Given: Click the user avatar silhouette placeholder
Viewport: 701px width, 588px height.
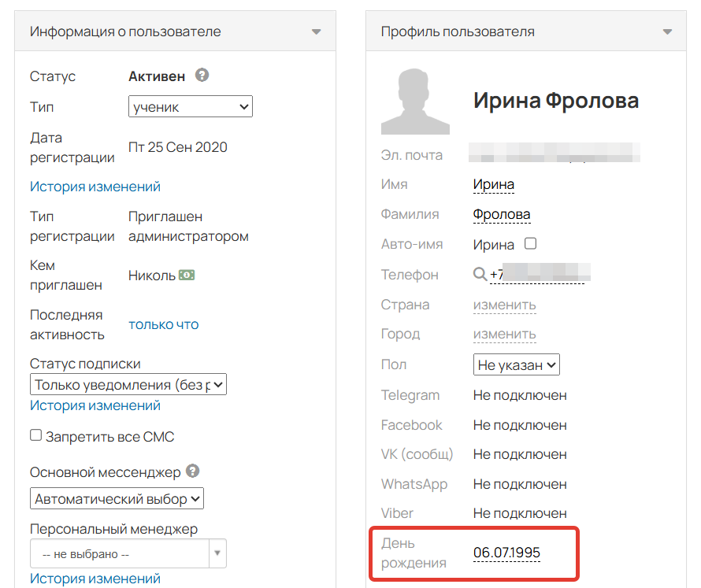Looking at the screenshot, I should pos(414,101).
